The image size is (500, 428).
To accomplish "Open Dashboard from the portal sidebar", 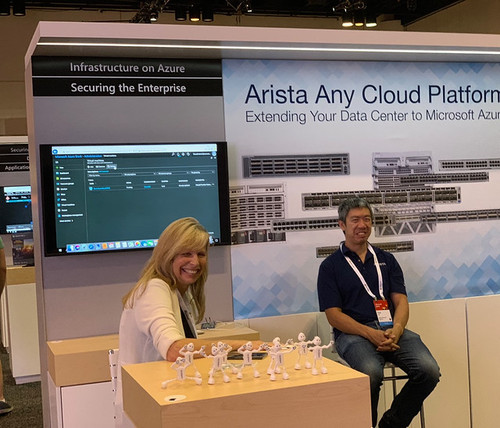I will (62, 173).
